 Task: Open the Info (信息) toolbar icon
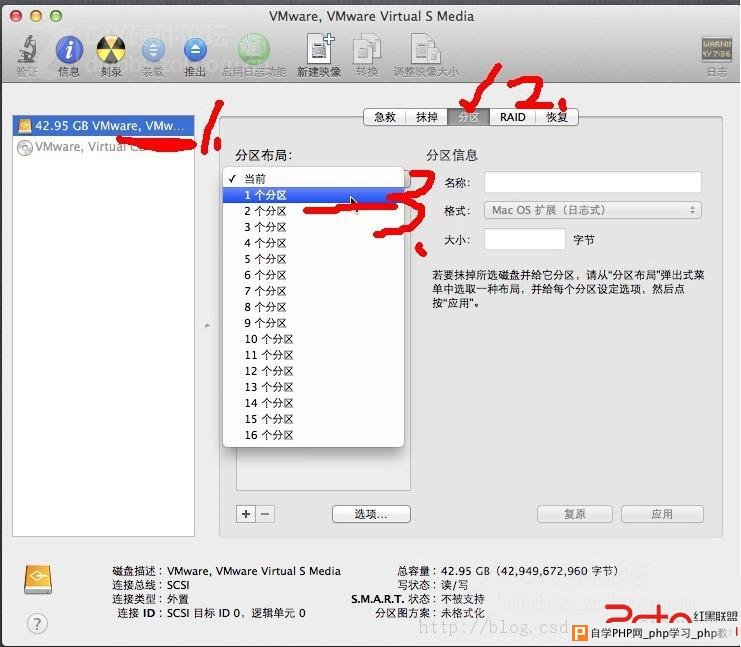(x=69, y=50)
